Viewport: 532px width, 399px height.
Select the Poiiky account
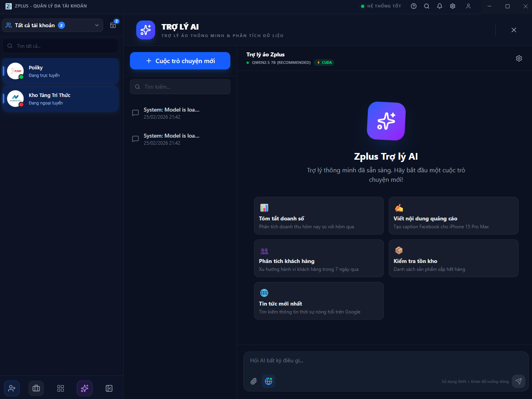click(61, 71)
